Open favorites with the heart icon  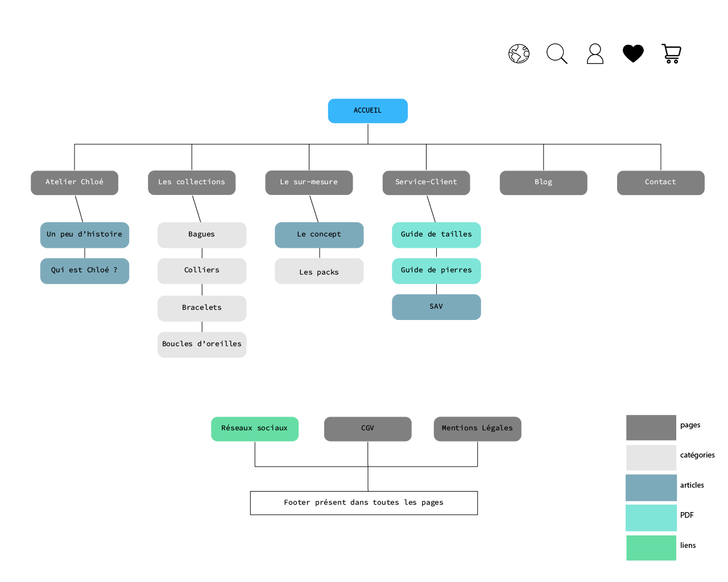pyautogui.click(x=633, y=53)
